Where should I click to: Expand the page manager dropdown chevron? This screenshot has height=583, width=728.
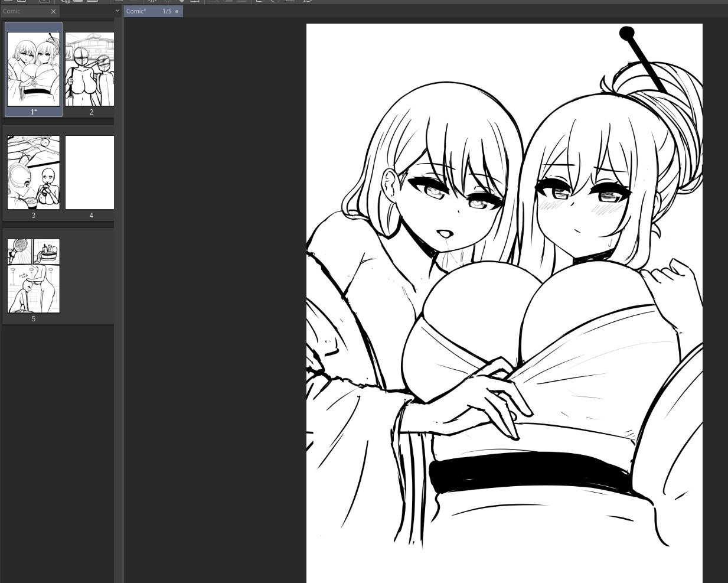(x=117, y=11)
